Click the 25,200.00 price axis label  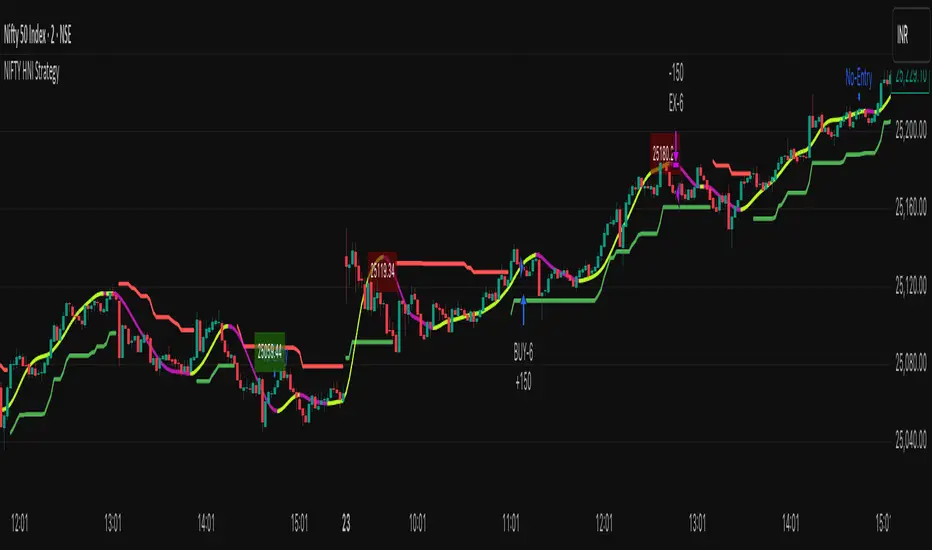(x=911, y=130)
